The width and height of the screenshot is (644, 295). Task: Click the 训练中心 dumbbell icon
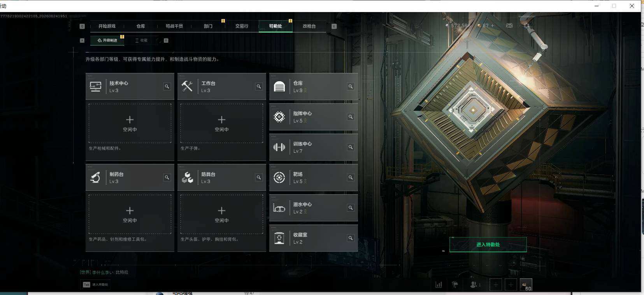279,147
